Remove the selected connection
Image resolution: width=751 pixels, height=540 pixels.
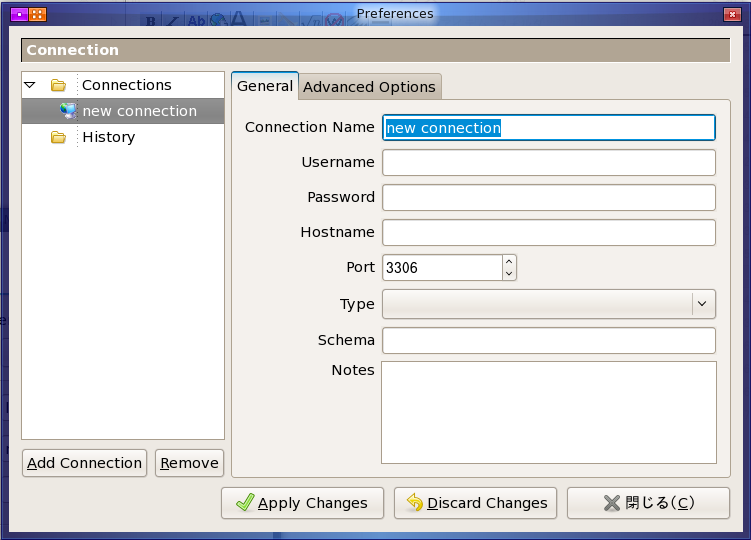click(x=189, y=463)
